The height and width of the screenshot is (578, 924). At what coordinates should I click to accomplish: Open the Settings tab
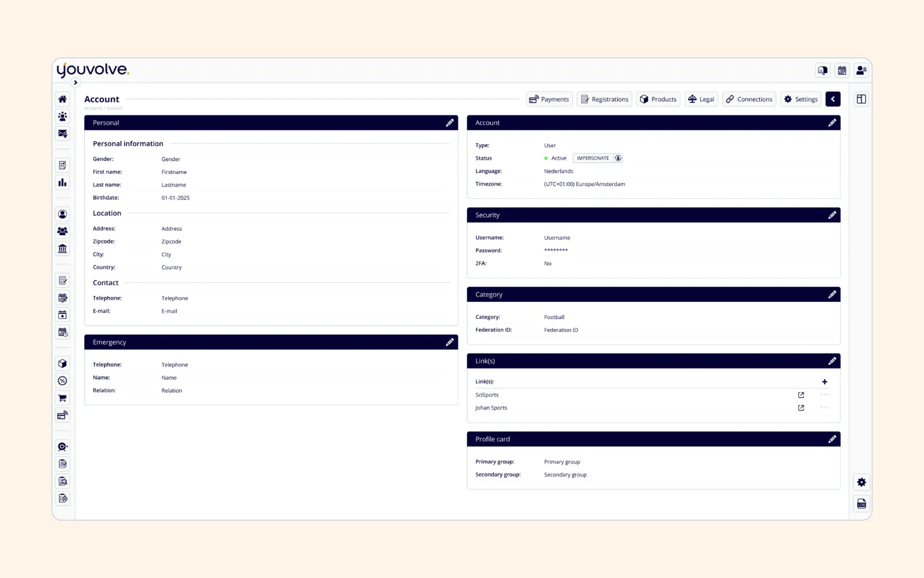[x=801, y=99]
